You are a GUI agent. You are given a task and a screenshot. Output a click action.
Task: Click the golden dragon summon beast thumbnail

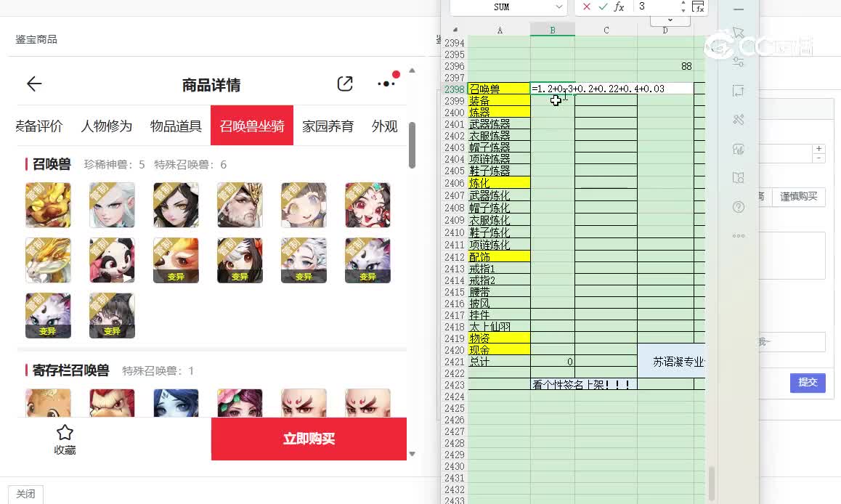click(48, 260)
